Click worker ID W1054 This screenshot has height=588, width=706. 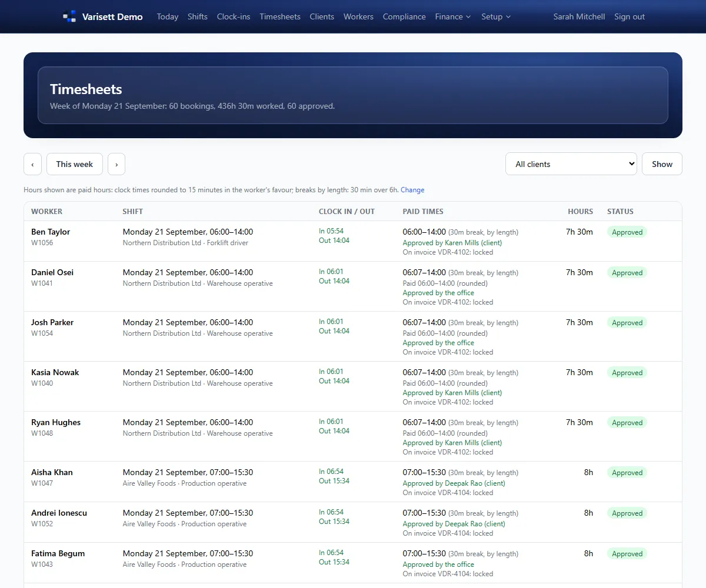pos(42,333)
